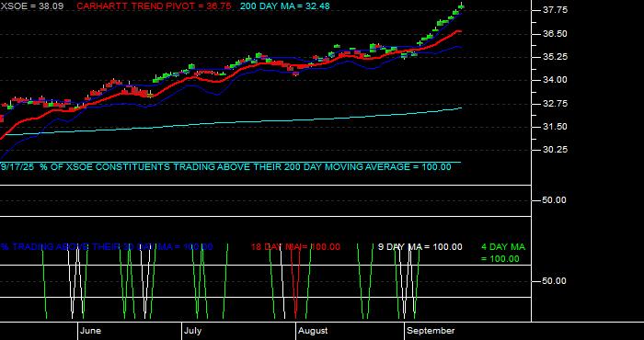The height and width of the screenshot is (340, 644).
Task: Click the August month label on time axis
Action: coord(313,331)
